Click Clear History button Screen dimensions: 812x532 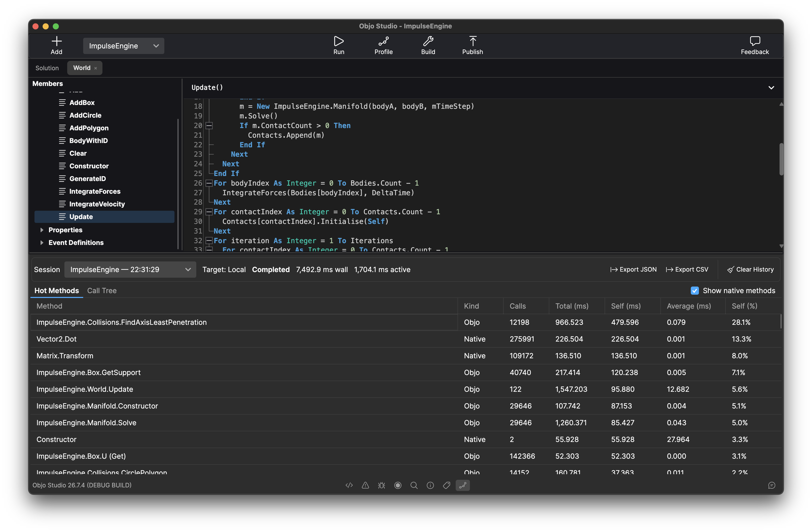tap(750, 270)
